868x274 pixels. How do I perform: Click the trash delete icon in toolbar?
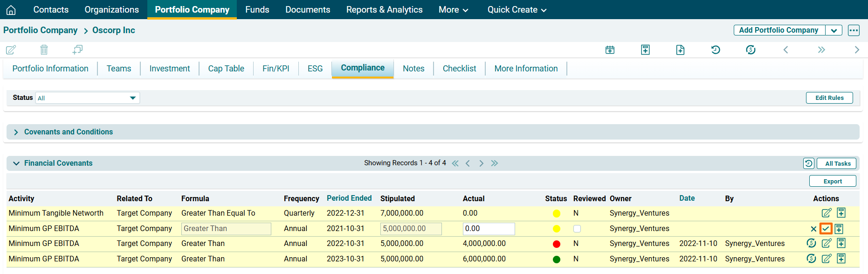(44, 49)
